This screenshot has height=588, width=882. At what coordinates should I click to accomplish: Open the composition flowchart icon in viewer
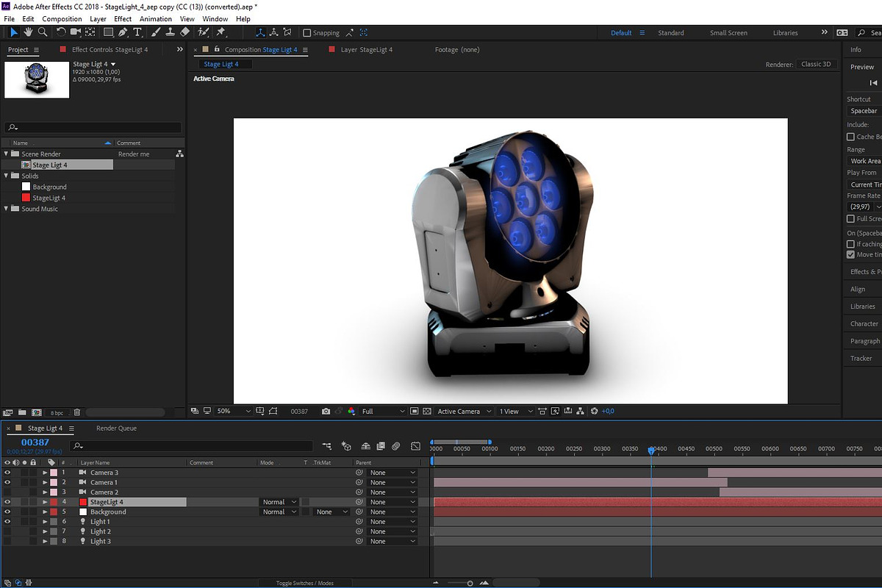pyautogui.click(x=581, y=412)
